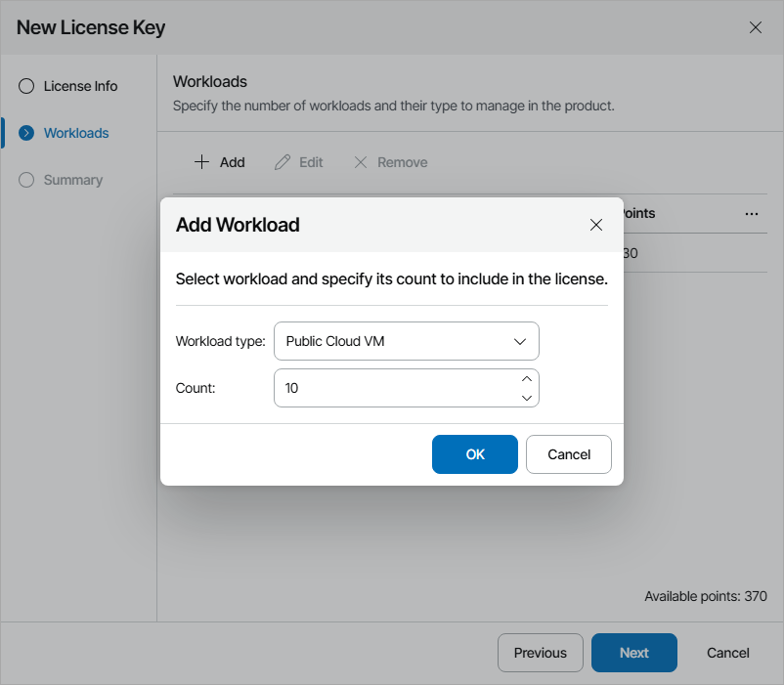Confirm workload with OK button
Screen dimensions: 784x685
point(475,454)
